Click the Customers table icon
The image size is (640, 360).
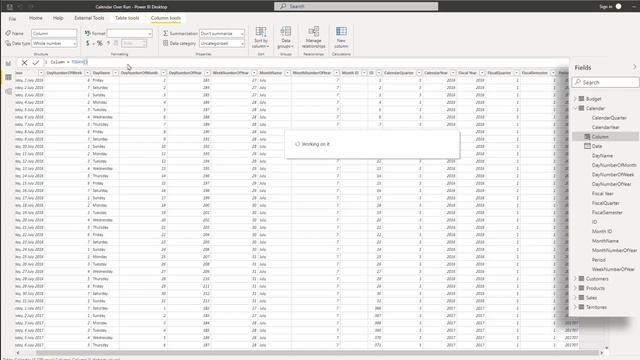[x=582, y=279]
